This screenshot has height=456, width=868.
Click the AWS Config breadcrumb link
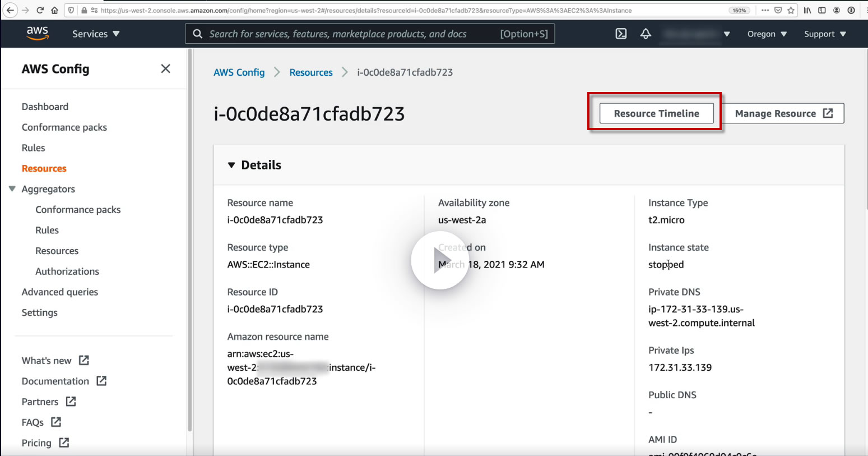239,72
